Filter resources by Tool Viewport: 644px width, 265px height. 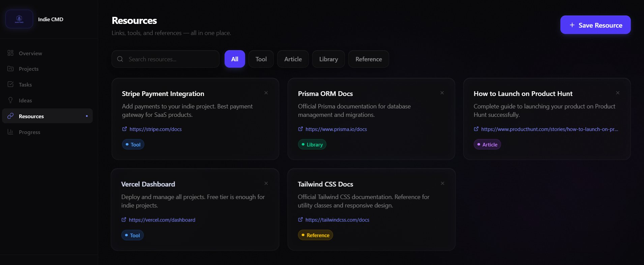coord(261,59)
